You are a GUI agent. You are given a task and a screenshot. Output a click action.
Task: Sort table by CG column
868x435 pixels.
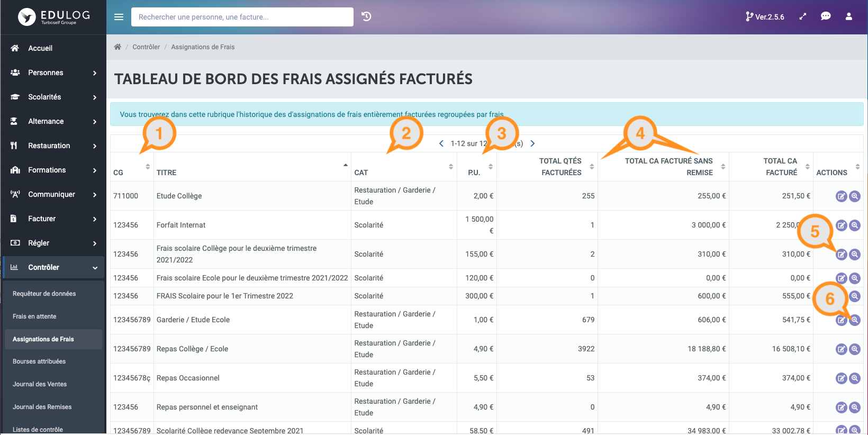[x=132, y=167]
